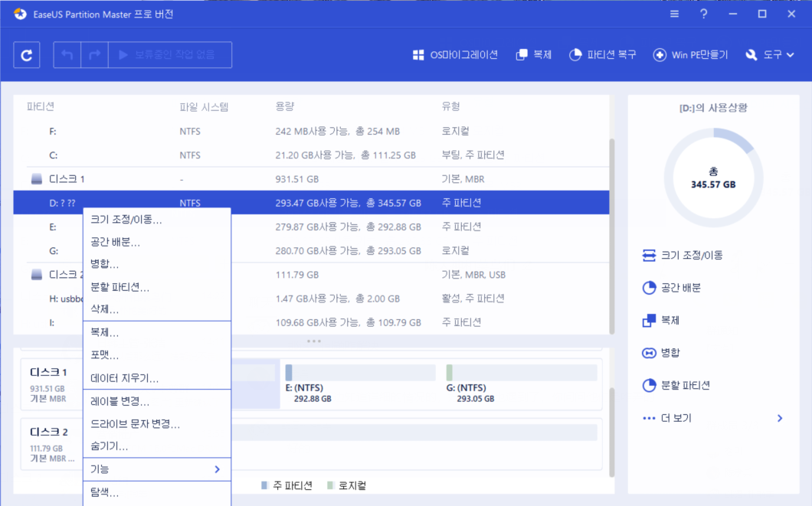Viewport: 812px width, 506px height.
Task: Choose 복제 from the right sidebar
Action: [x=659, y=321]
